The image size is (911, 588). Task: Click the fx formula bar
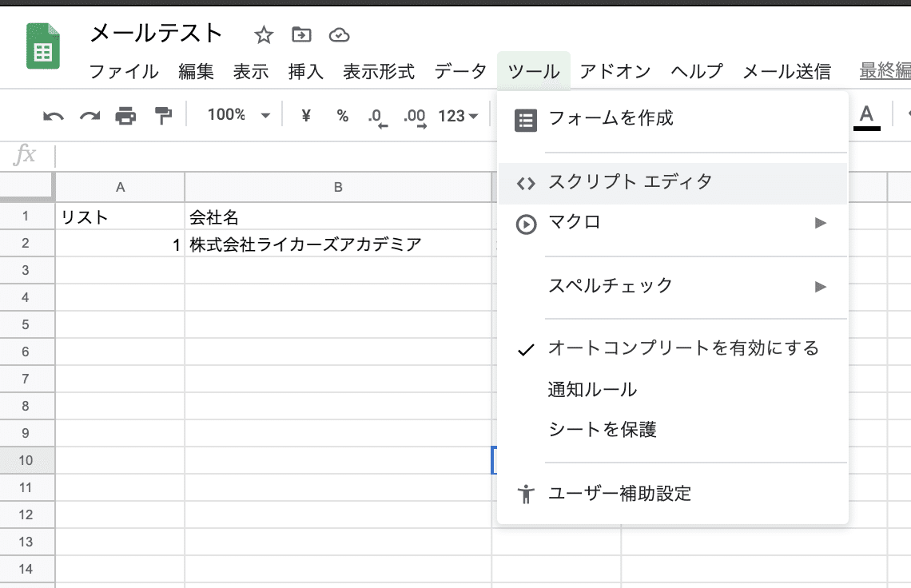[x=24, y=154]
